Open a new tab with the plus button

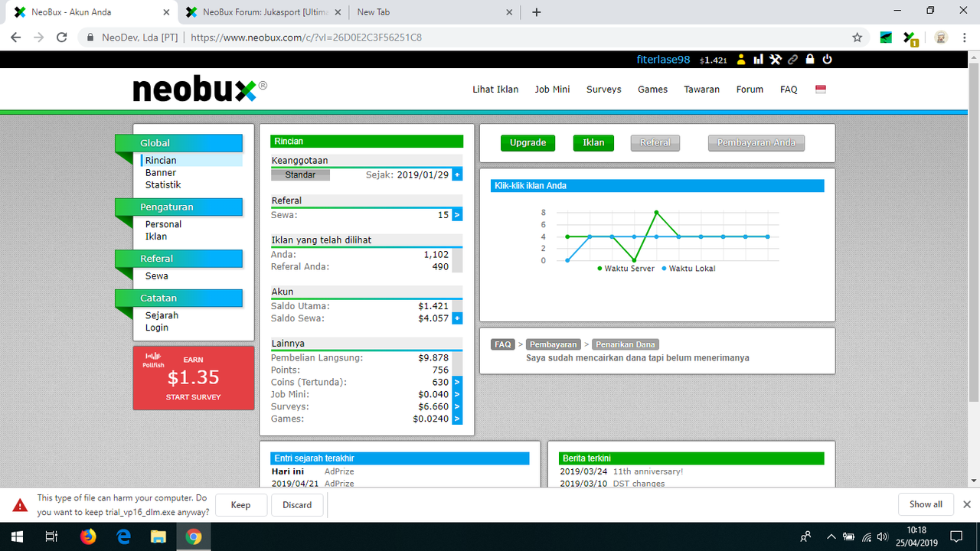(536, 12)
